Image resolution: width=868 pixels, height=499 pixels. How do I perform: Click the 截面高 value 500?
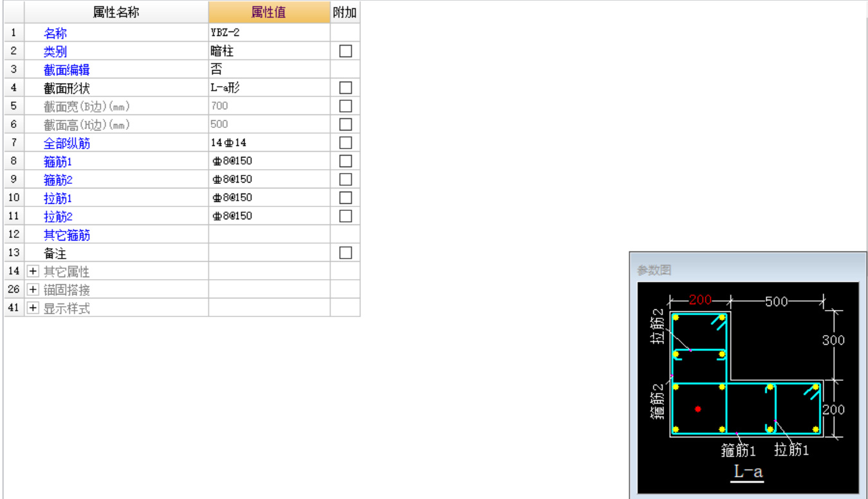pos(219,124)
